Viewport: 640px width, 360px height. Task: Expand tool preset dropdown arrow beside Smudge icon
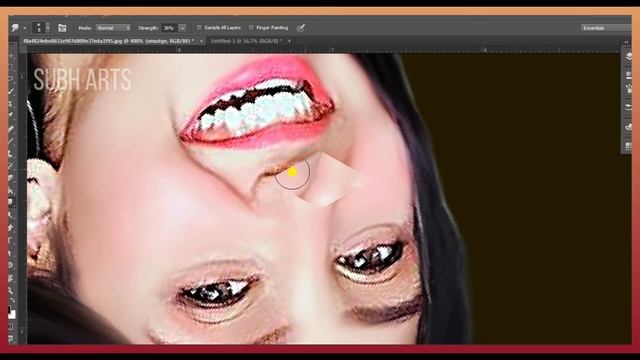(24, 28)
